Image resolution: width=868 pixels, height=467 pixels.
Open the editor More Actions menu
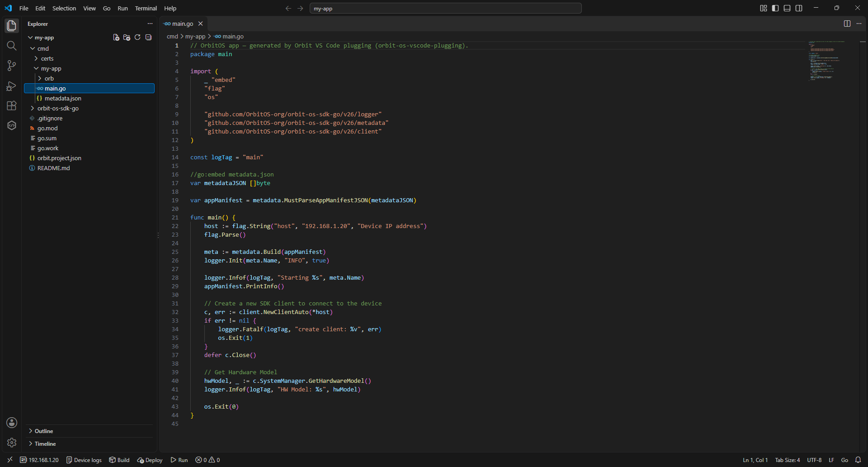click(x=859, y=24)
